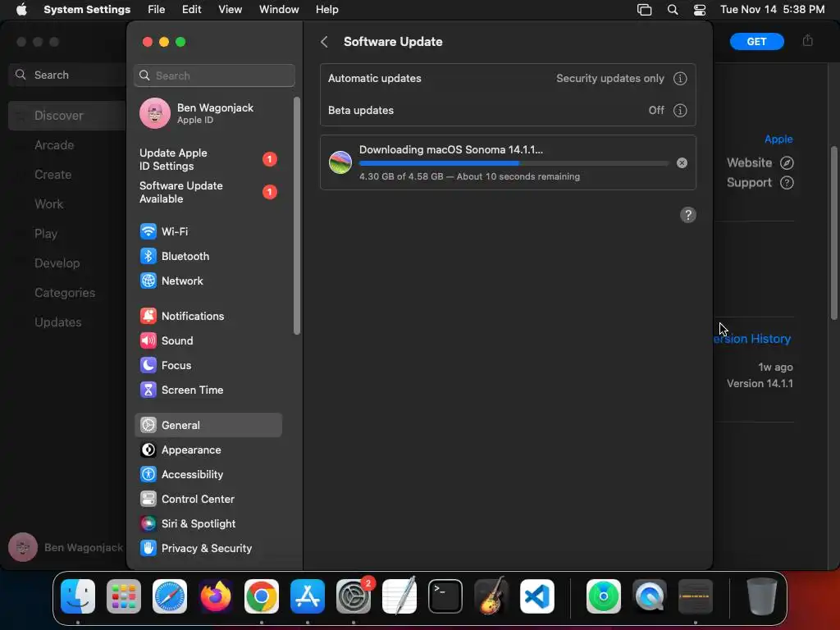Open the File menu
The height and width of the screenshot is (630, 840).
tap(157, 10)
